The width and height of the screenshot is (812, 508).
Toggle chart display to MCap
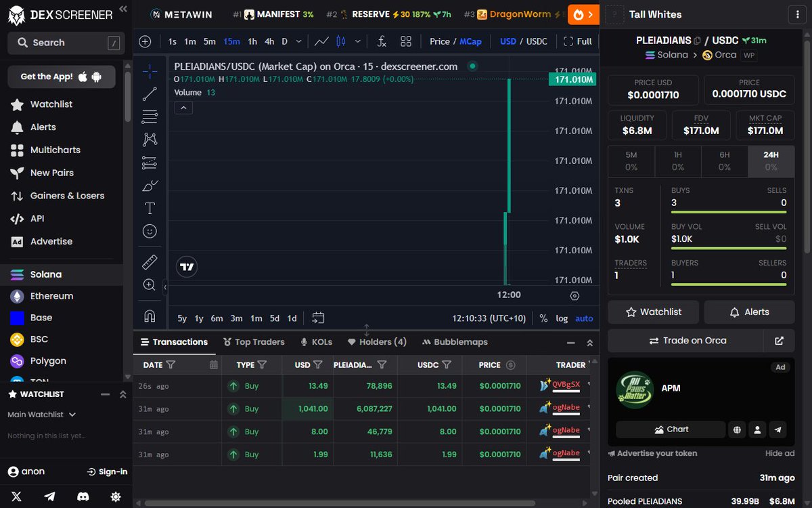(x=471, y=41)
